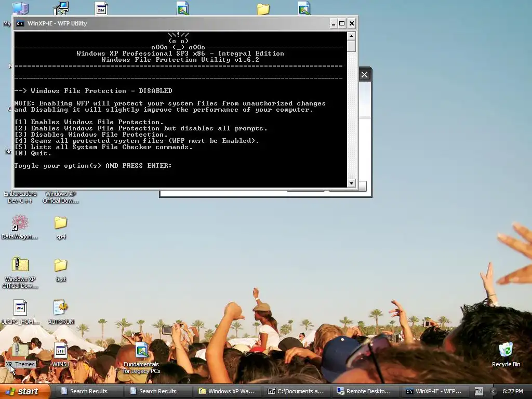Open the Recycle Bin
The width and height of the screenshot is (532, 399).
pyautogui.click(x=506, y=354)
